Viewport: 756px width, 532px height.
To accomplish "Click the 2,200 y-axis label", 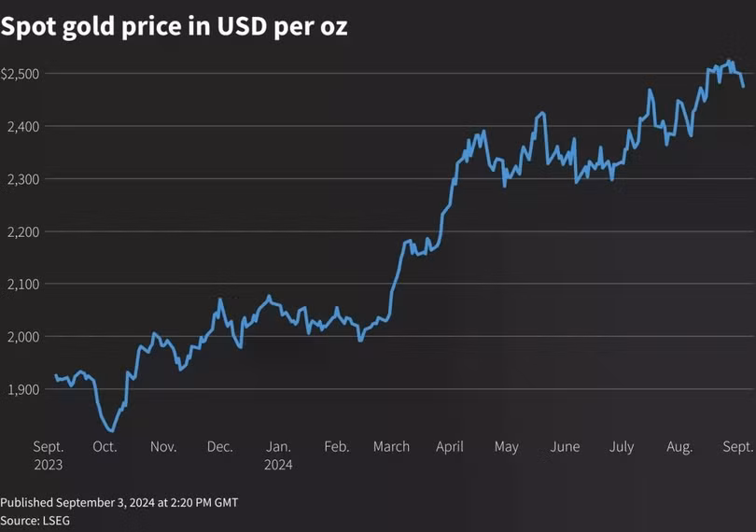I will pos(21,231).
